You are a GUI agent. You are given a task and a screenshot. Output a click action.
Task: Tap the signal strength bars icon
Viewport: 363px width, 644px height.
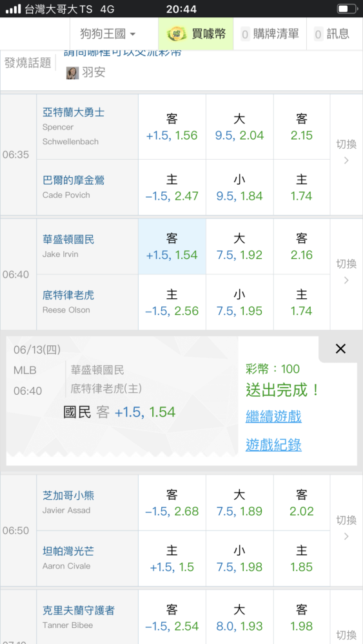coord(13,8)
